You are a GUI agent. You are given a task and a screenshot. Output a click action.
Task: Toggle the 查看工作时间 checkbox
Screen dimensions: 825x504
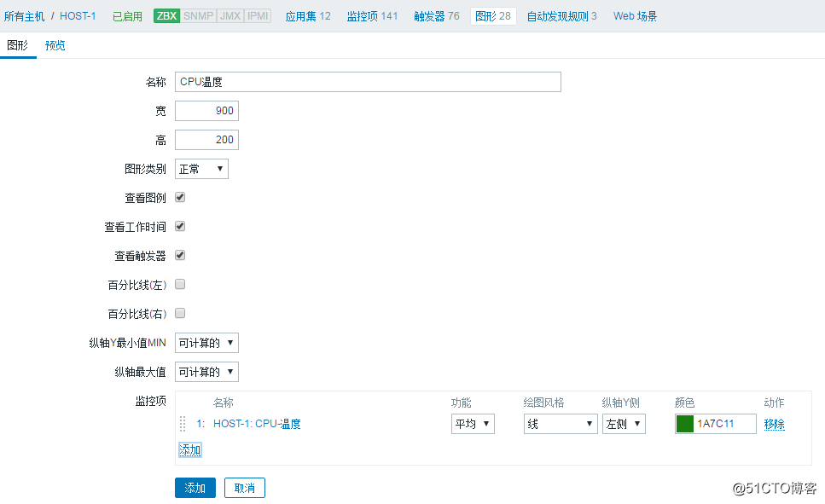pos(180,226)
